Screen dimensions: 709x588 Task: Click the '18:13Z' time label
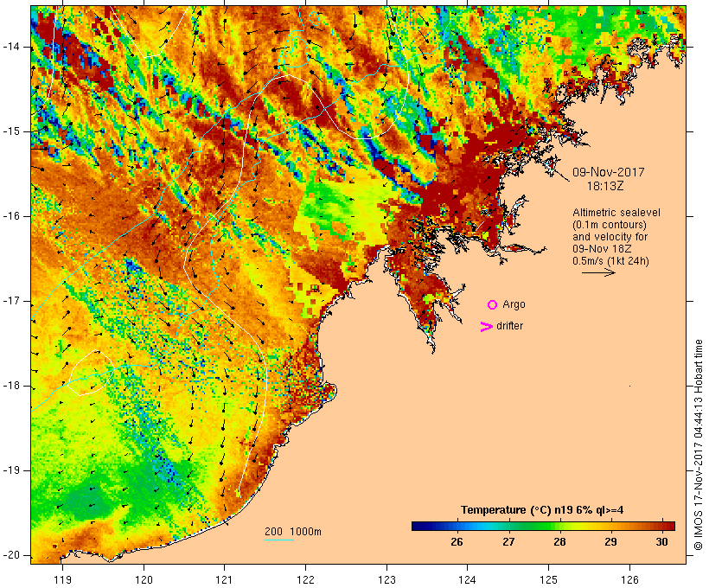pyautogui.click(x=605, y=186)
